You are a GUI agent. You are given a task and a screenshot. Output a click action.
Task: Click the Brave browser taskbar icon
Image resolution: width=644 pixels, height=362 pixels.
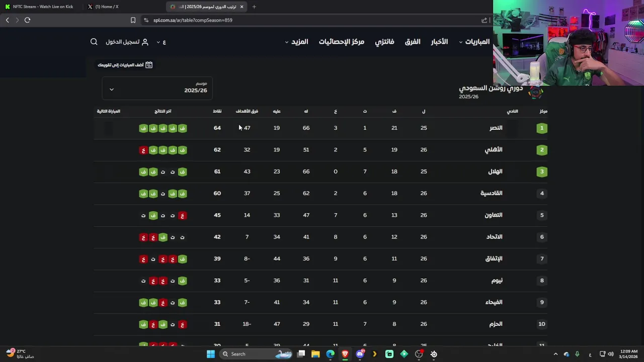coord(345,354)
